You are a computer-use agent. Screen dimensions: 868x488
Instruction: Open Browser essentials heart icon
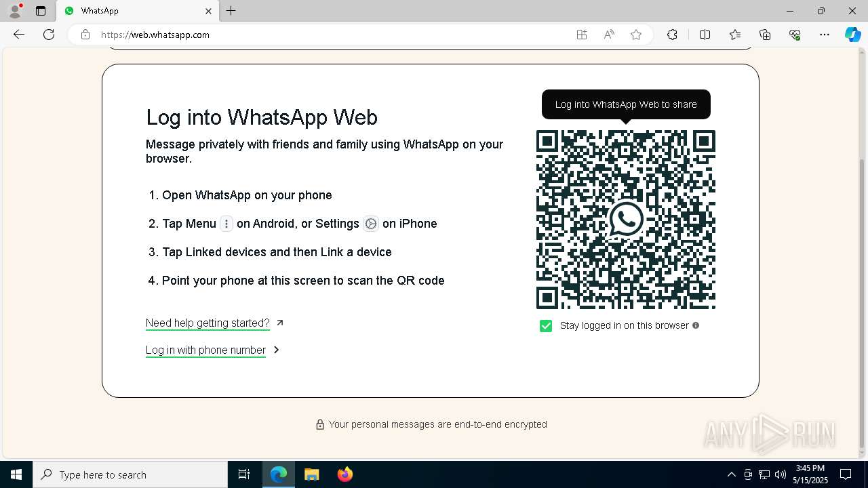(795, 35)
